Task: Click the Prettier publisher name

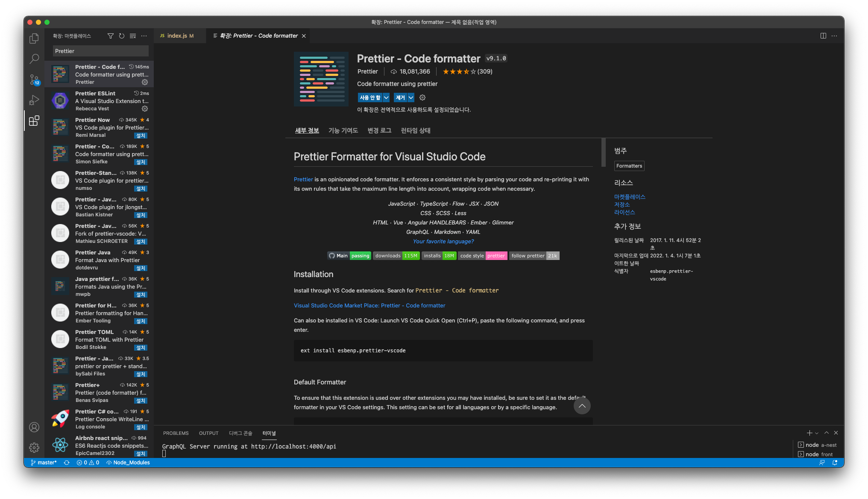Action: click(x=367, y=71)
